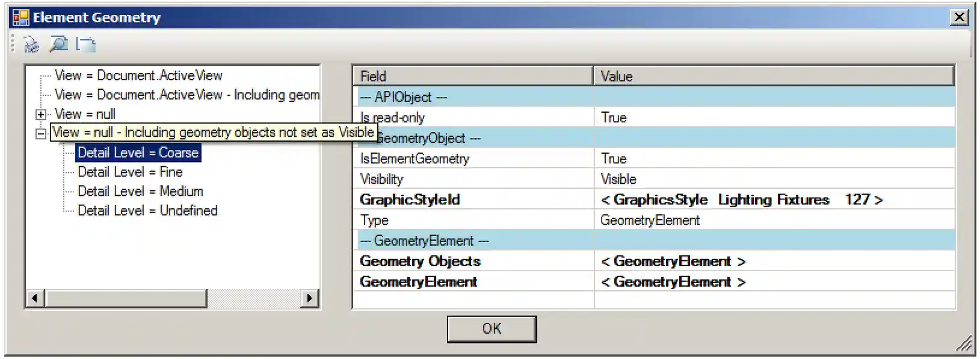The width and height of the screenshot is (980, 359).
Task: Click the Element Geometry title bar icon
Action: pos(20,17)
